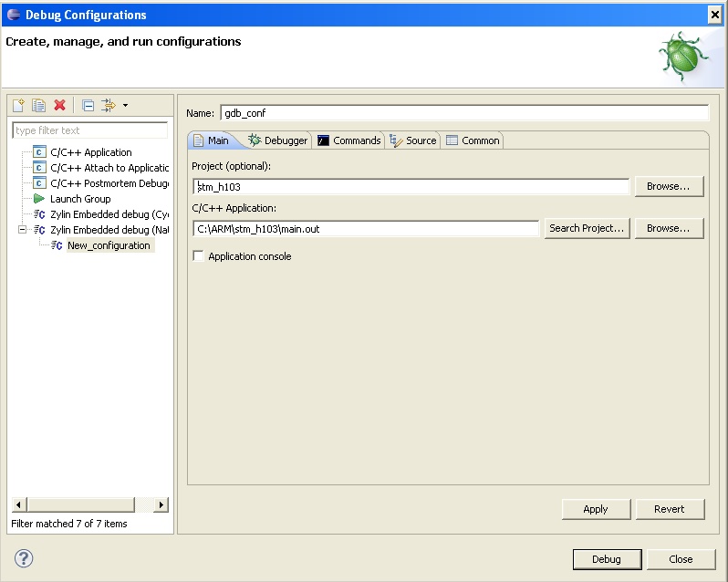Viewport: 728px width, 582px height.
Task: Delete selected configuration with red X icon
Action: click(x=60, y=106)
